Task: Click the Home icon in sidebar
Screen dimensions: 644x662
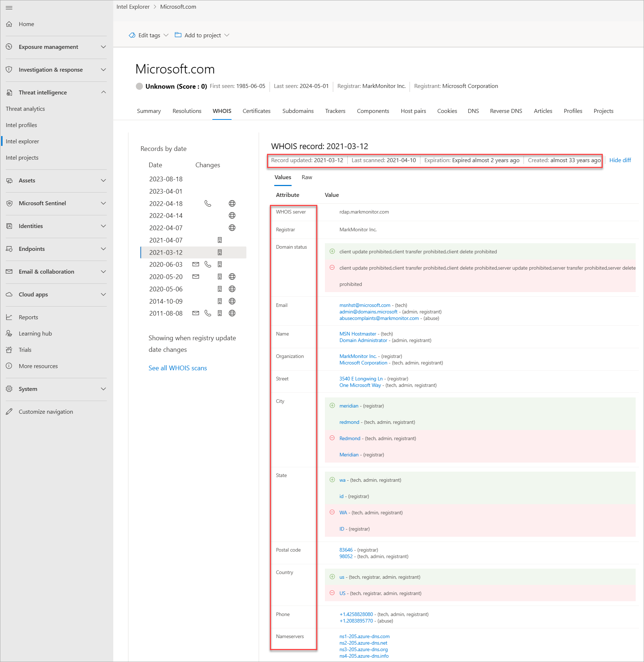Action: pyautogui.click(x=9, y=24)
